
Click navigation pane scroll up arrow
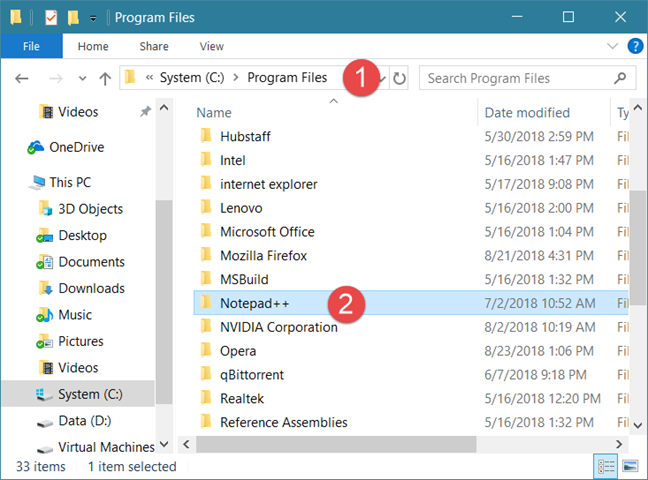click(164, 107)
